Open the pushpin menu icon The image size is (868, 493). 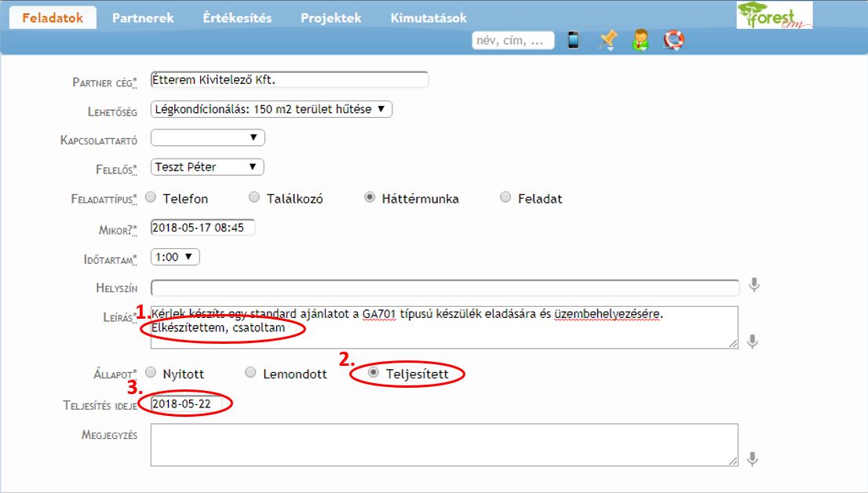607,40
